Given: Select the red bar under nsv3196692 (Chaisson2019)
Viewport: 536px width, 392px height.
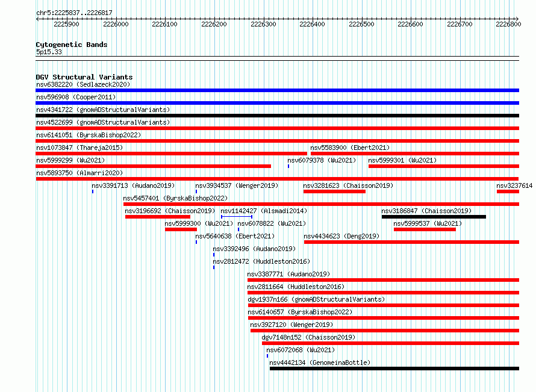Looking at the screenshot, I should (158, 217).
